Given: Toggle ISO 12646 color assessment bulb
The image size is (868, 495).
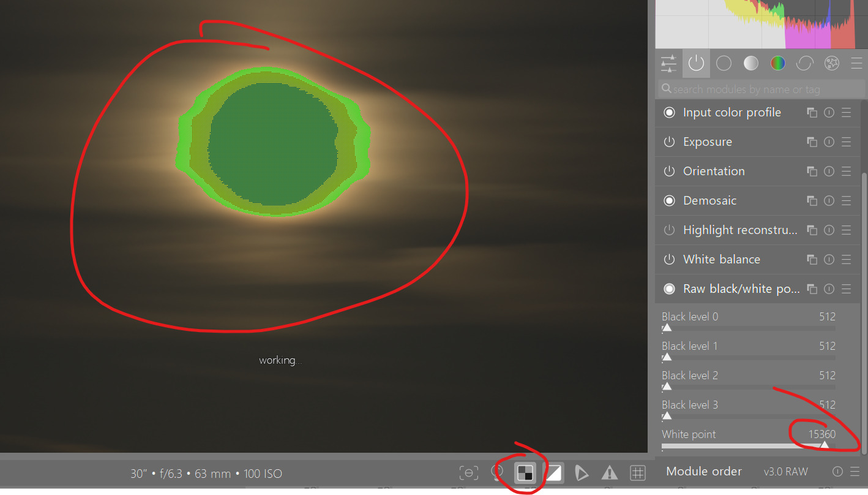Looking at the screenshot, I should tap(498, 472).
